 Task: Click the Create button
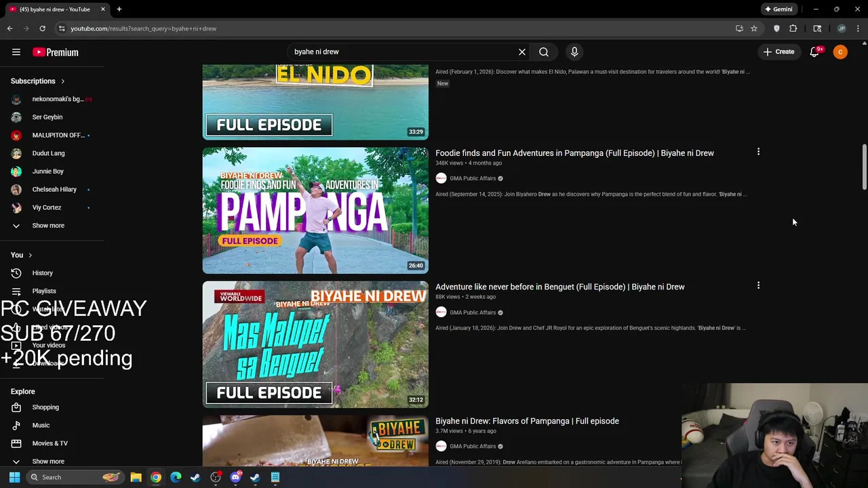pos(778,52)
